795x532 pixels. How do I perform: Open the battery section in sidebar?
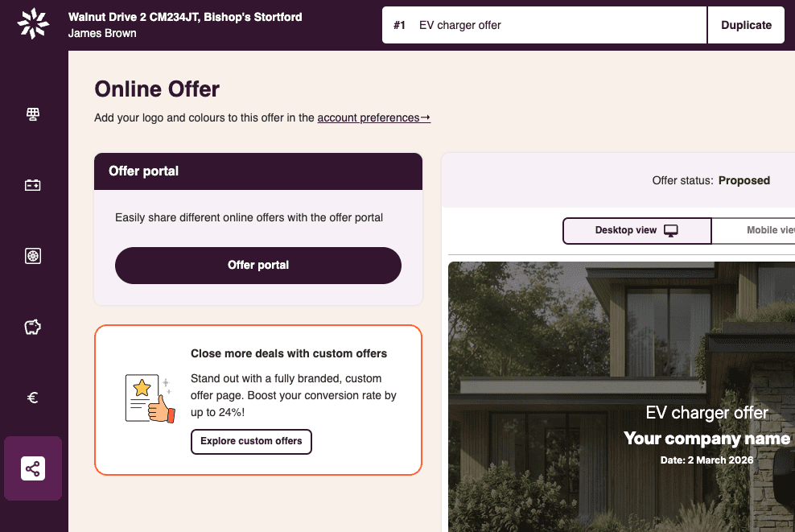click(x=33, y=185)
